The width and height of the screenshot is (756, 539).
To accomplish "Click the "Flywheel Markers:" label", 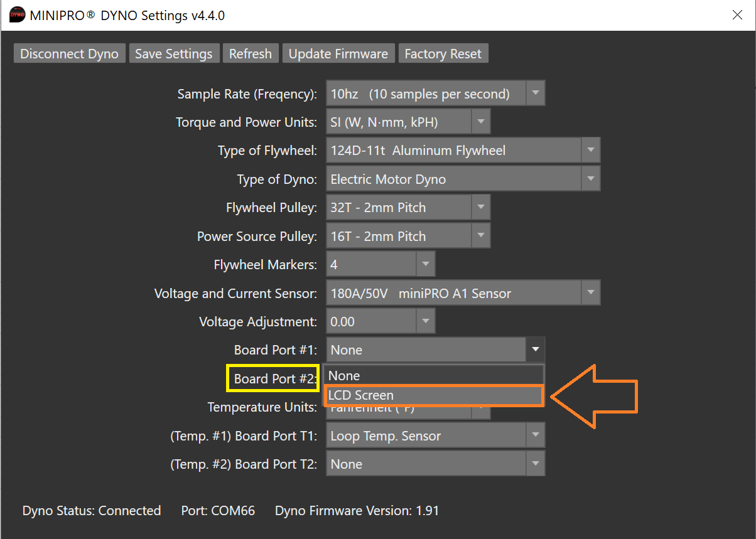I will tap(266, 265).
